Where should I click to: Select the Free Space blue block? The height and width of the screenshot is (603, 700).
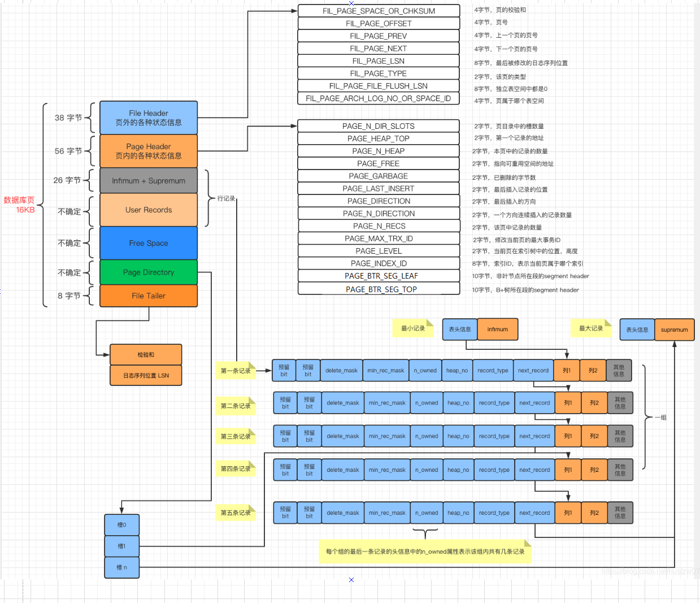(149, 243)
